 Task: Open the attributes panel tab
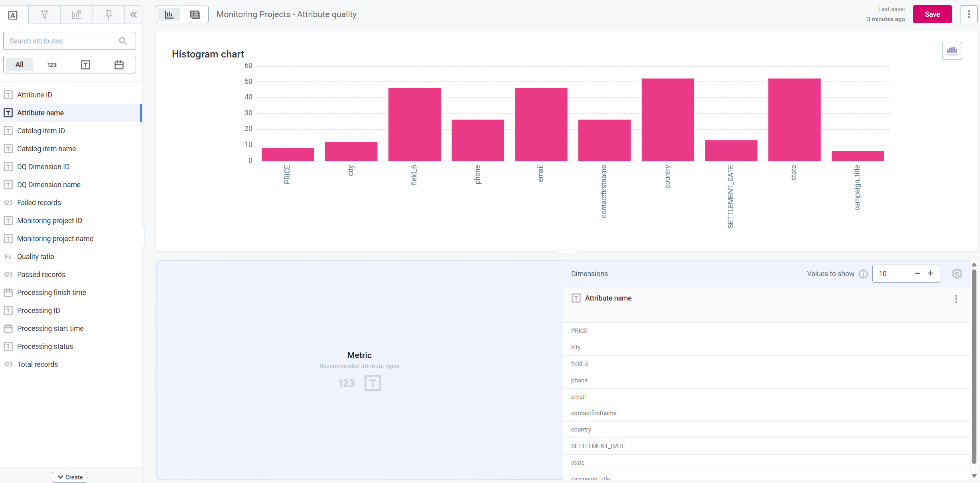(x=13, y=14)
